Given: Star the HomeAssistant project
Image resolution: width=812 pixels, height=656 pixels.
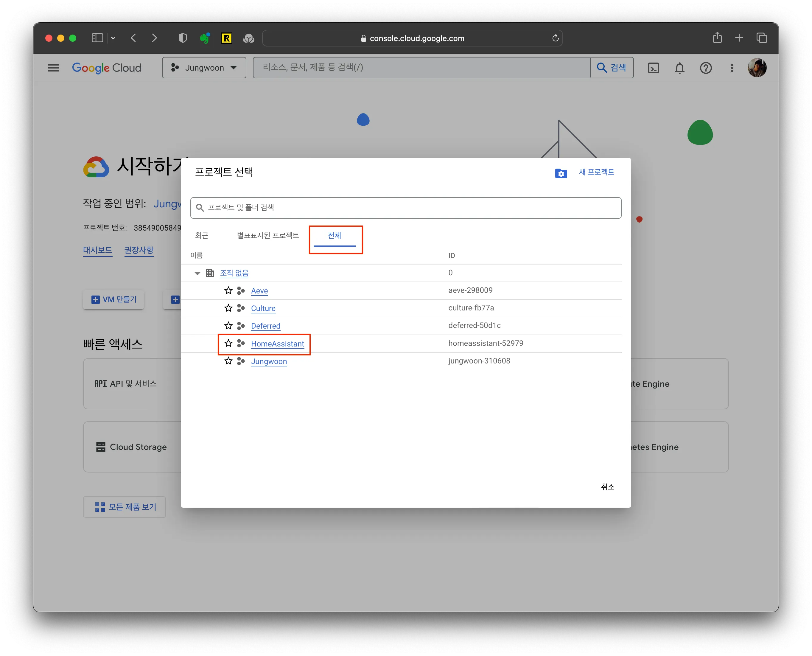Looking at the screenshot, I should [x=228, y=343].
